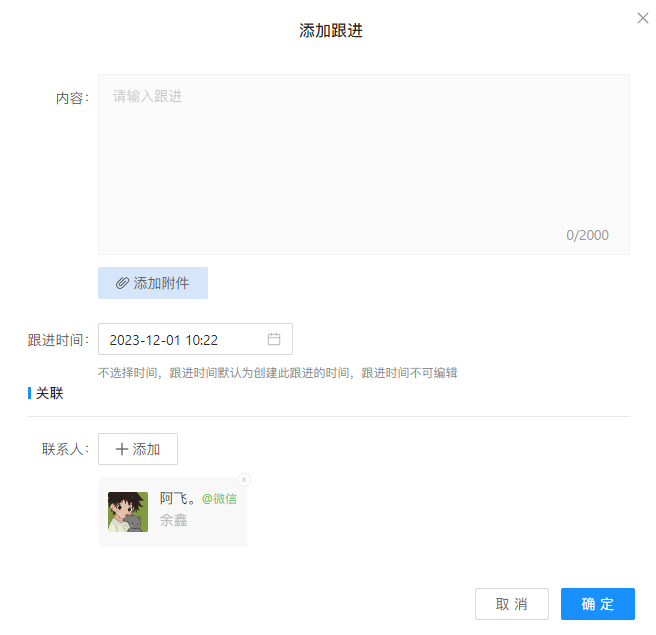Screen dimensions: 656x635
Task: Click the 关联 section header
Action: [x=49, y=393]
